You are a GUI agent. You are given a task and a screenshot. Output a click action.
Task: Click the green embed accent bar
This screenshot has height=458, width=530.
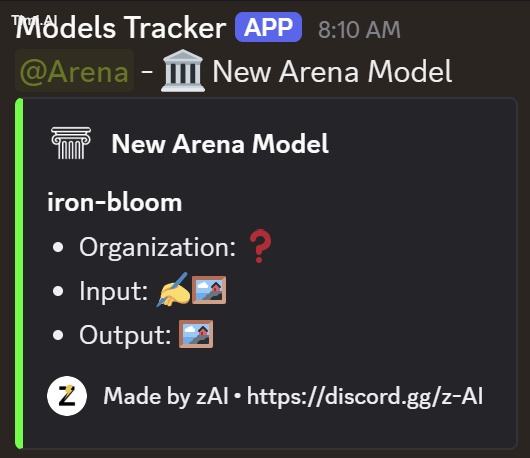19,273
